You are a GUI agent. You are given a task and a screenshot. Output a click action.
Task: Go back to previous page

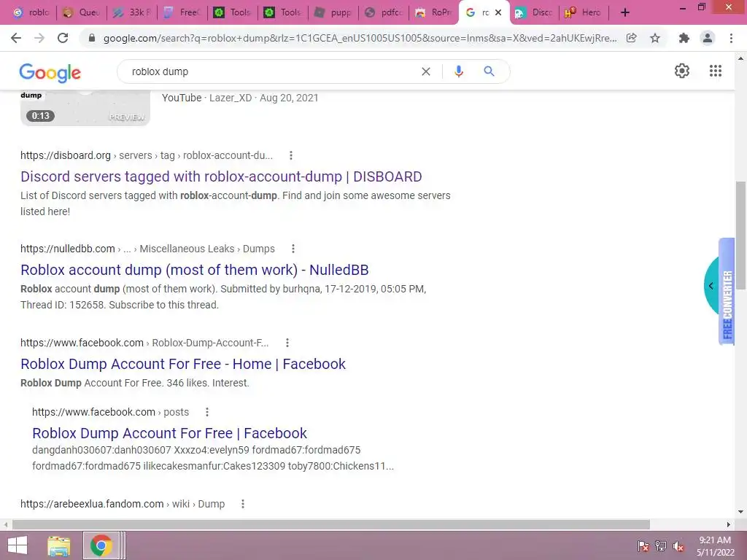(x=16, y=38)
